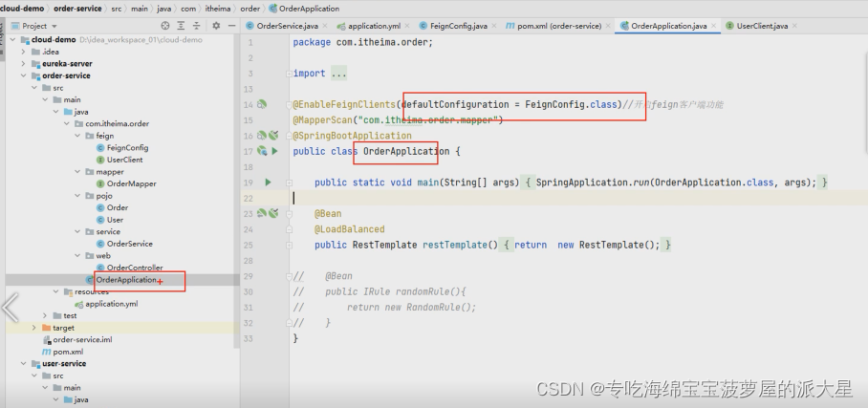The height and width of the screenshot is (408, 868).
Task: Click order-service in breadcrumb bar
Action: tap(77, 9)
